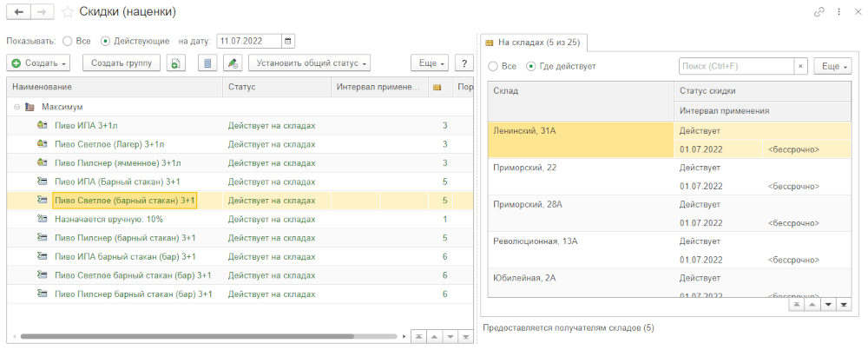
Task: Switch to На складах tab
Action: [x=532, y=41]
